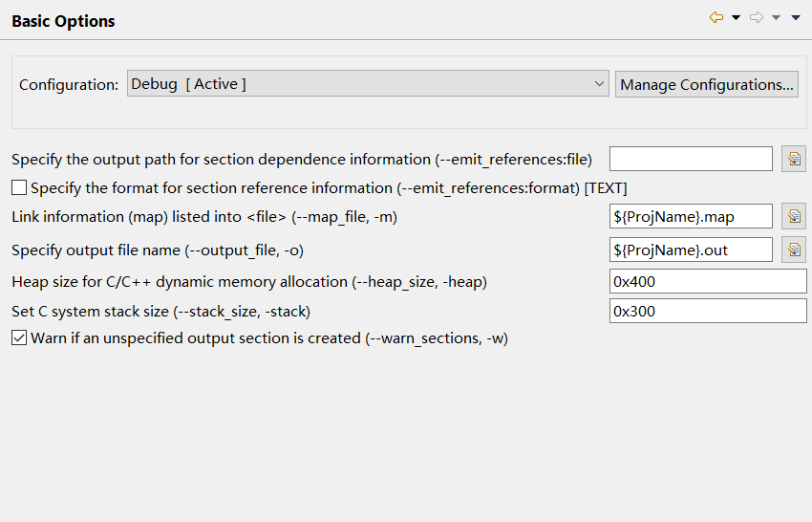This screenshot has width=812, height=522.
Task: Click browse icon beside the map file field
Action: 794,216
